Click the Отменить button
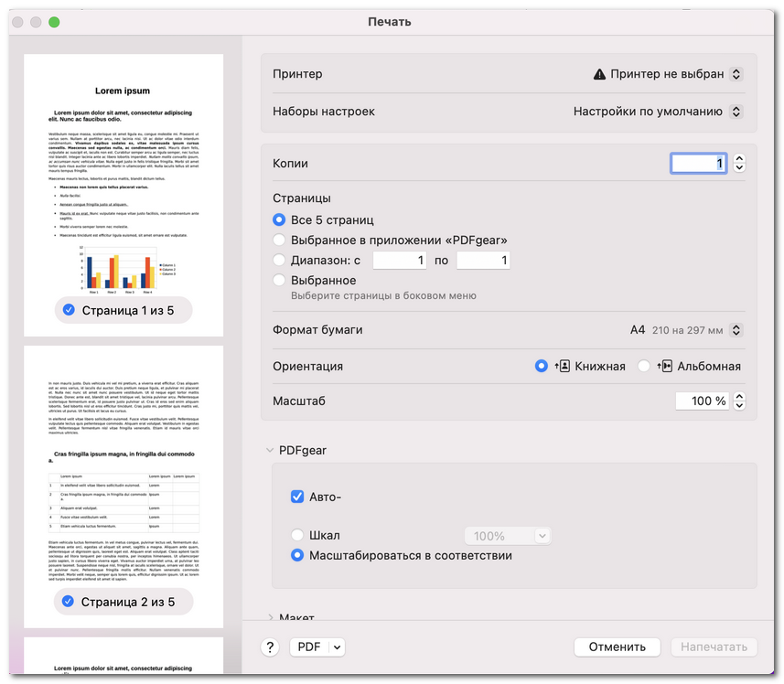Viewport: 784px width, 684px height. point(617,647)
